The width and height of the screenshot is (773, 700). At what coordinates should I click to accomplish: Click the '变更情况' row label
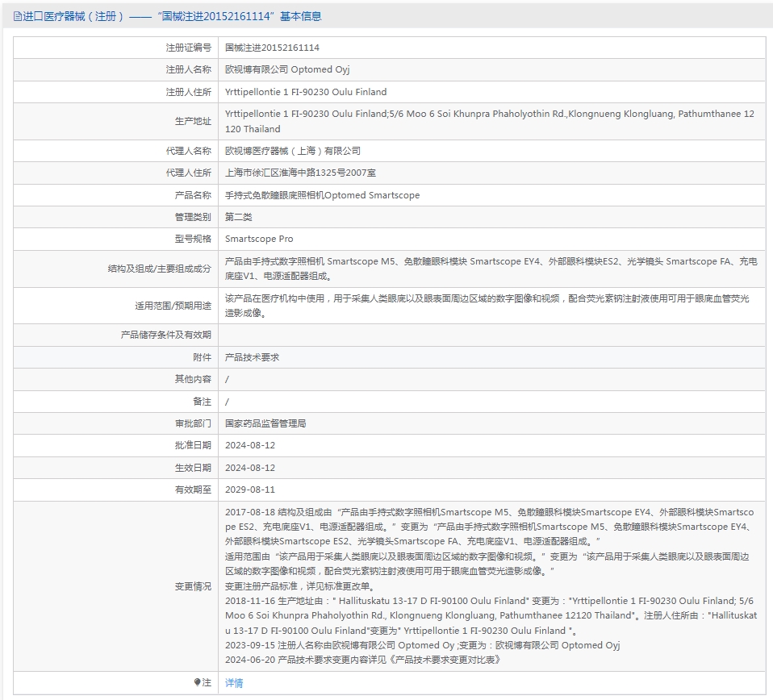tap(193, 586)
